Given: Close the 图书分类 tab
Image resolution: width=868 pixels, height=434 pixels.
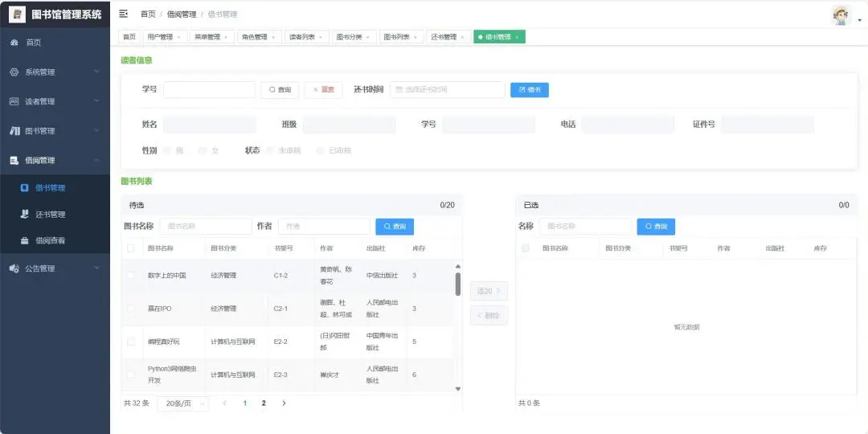Looking at the screenshot, I should [x=367, y=37].
